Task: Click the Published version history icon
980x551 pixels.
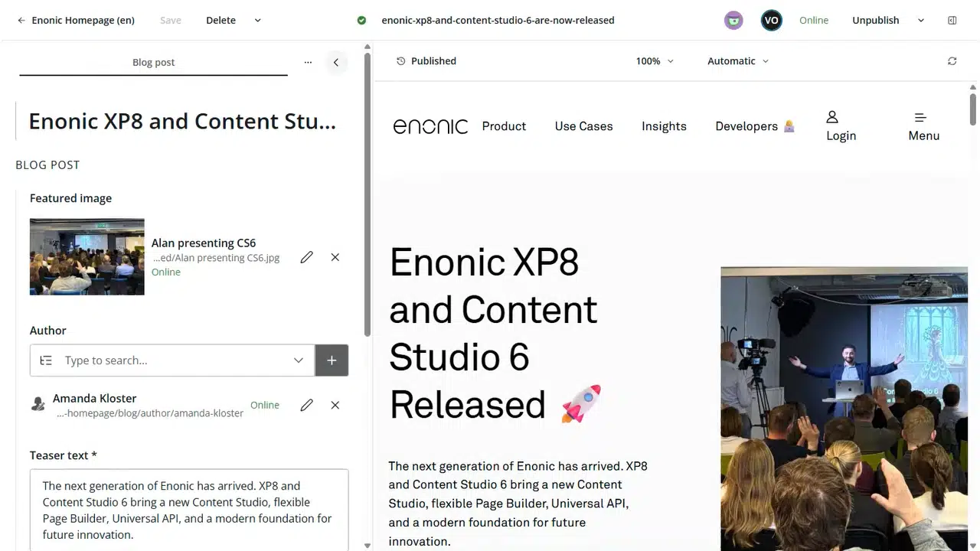Action: [x=400, y=61]
